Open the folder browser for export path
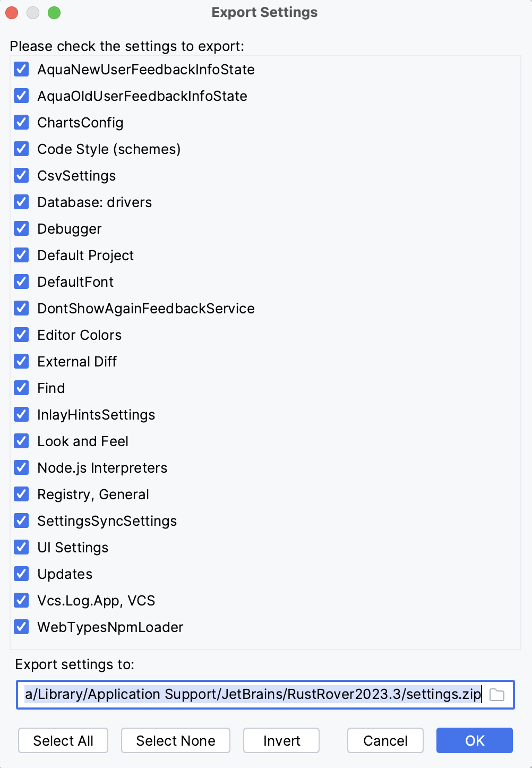The image size is (532, 768). point(498,694)
